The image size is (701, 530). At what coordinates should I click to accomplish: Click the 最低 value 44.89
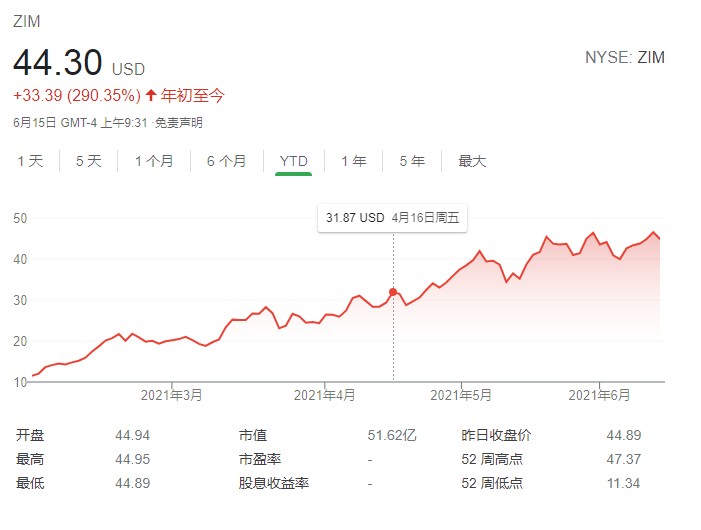click(132, 484)
